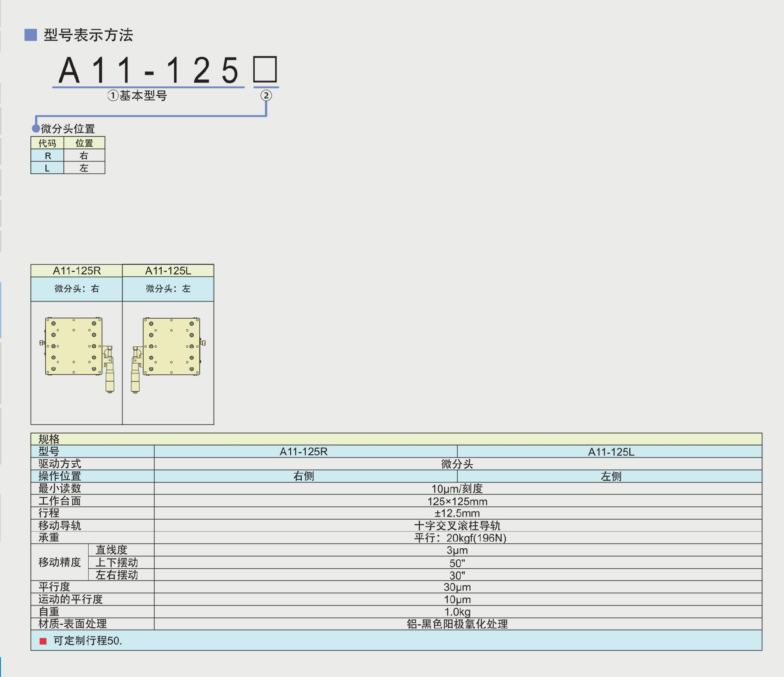The height and width of the screenshot is (677, 784).
Task: Click the L code cell in position table
Action: point(47,168)
